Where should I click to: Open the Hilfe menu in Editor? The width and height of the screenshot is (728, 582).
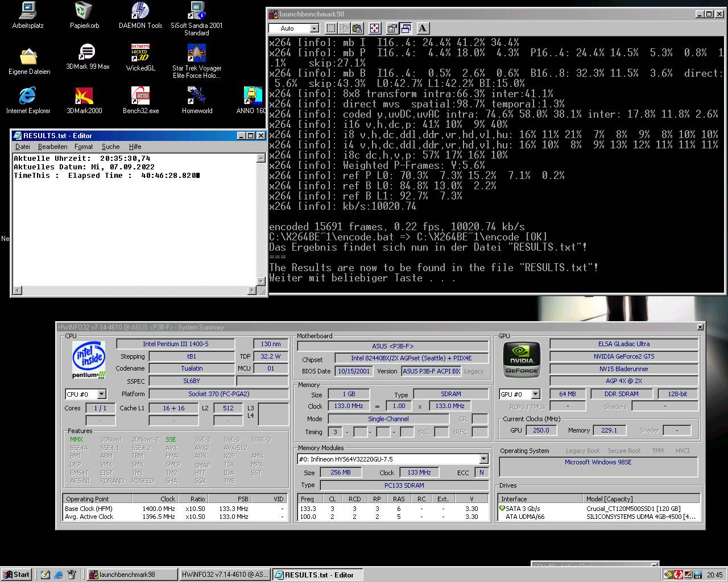(x=135, y=147)
